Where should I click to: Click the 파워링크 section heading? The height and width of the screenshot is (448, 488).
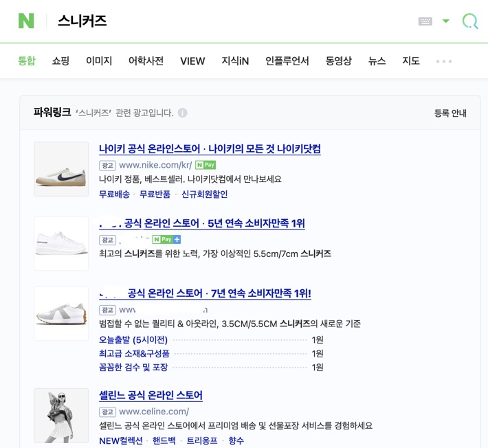[x=52, y=112]
